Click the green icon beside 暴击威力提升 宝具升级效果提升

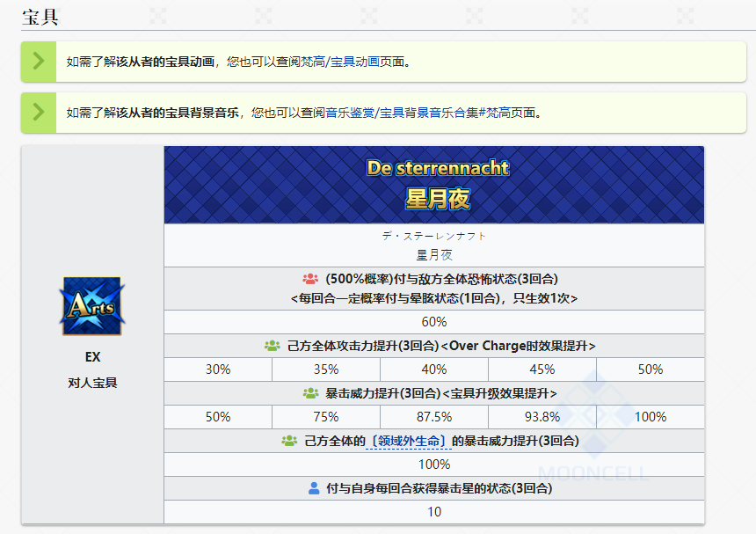pyautogui.click(x=310, y=393)
